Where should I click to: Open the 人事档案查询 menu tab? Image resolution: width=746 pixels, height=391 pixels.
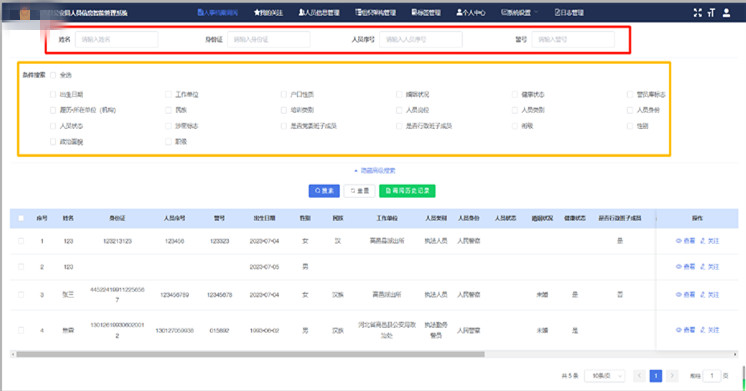click(217, 13)
